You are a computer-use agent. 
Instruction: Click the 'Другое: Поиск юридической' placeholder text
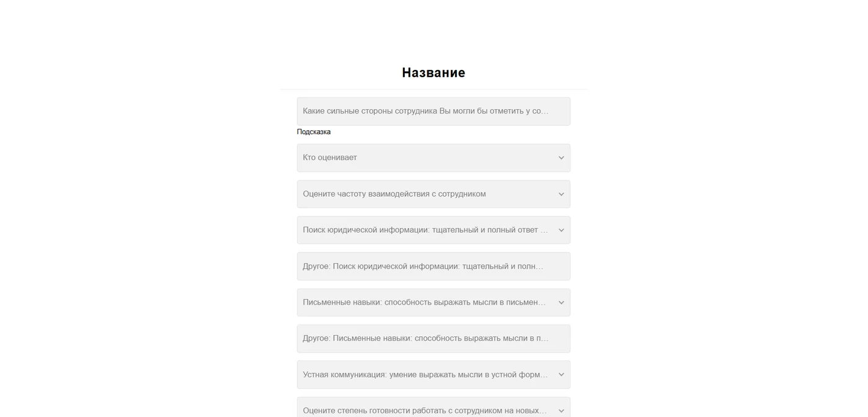[x=423, y=266]
